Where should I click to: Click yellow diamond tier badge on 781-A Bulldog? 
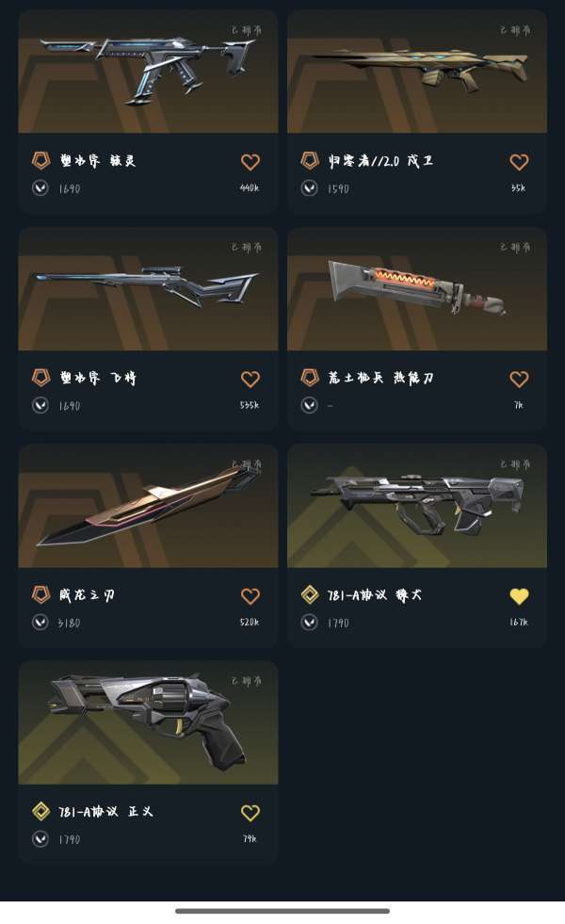click(310, 594)
